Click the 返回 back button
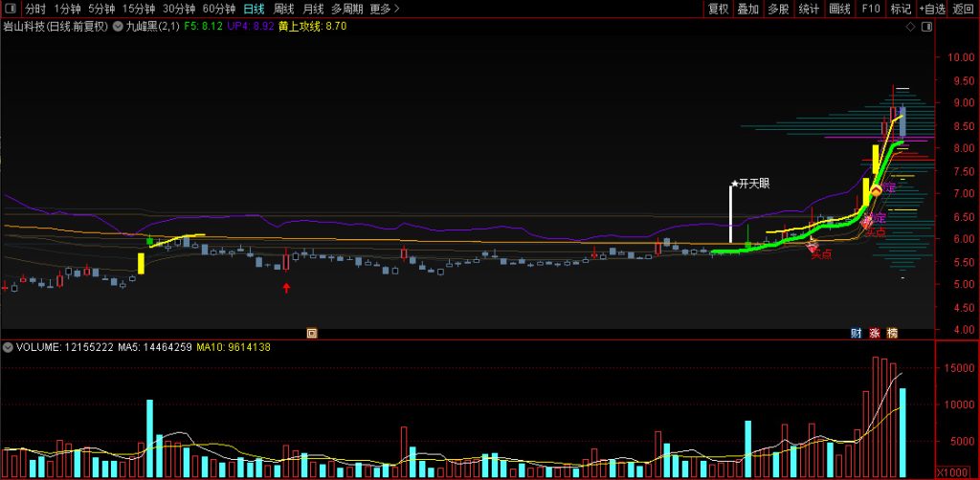The width and height of the screenshot is (980, 480). [964, 9]
